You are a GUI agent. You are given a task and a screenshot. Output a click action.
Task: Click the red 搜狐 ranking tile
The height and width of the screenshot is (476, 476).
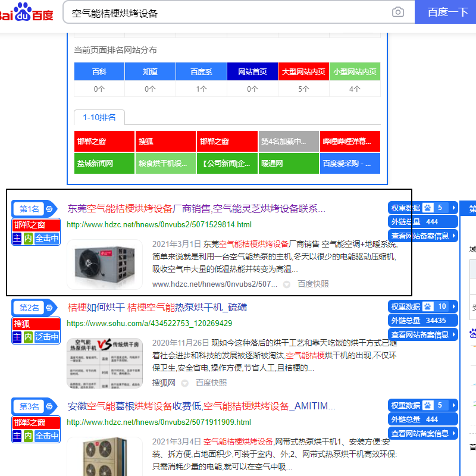click(x=166, y=142)
